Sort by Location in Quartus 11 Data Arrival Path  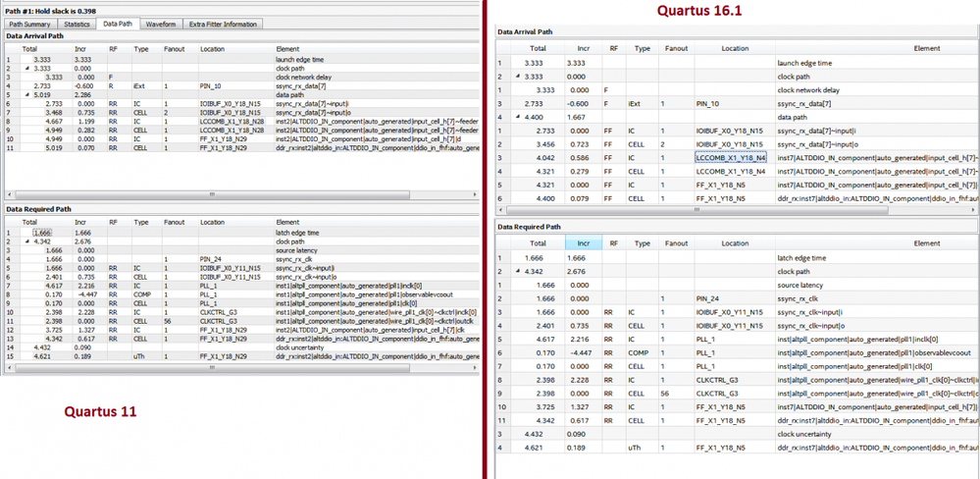coord(212,48)
